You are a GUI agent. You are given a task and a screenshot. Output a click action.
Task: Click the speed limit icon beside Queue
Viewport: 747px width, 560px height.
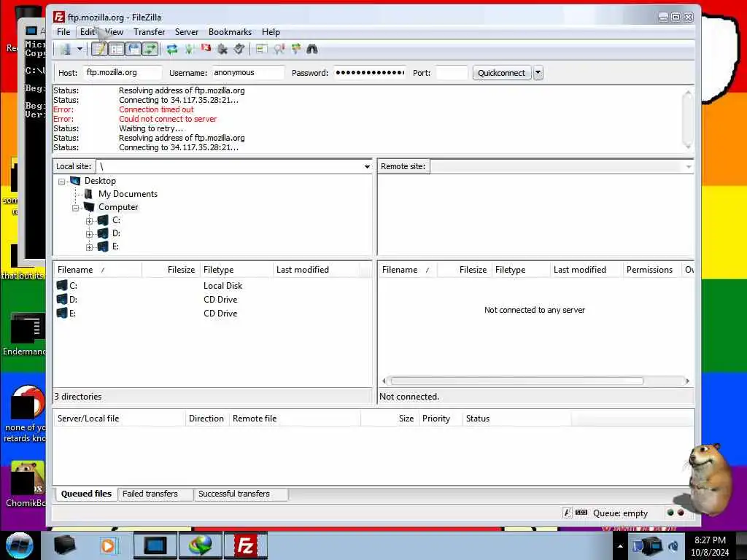coord(581,513)
